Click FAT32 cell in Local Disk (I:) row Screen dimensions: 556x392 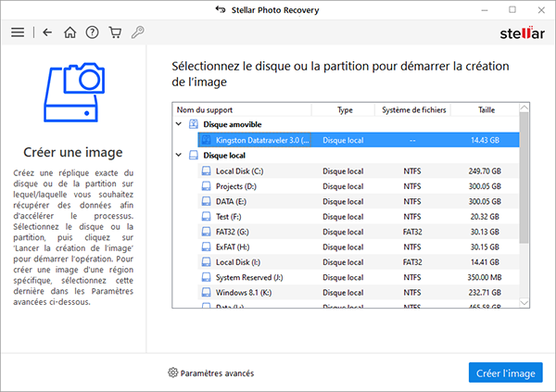click(x=412, y=262)
